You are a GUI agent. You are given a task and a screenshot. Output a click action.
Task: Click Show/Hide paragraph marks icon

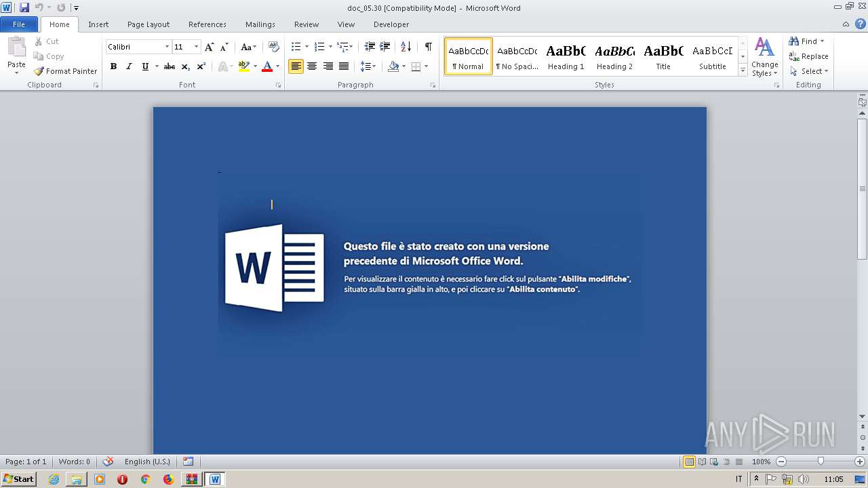point(428,47)
